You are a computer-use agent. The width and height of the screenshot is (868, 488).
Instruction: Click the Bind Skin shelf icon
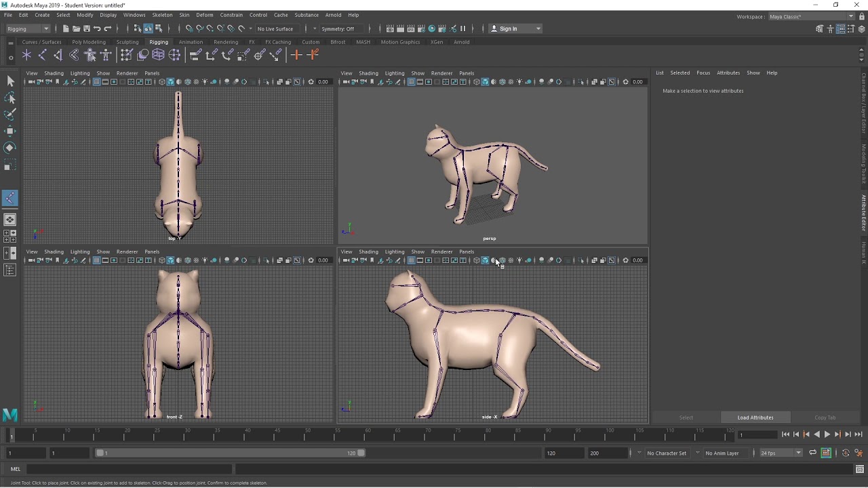(74, 56)
